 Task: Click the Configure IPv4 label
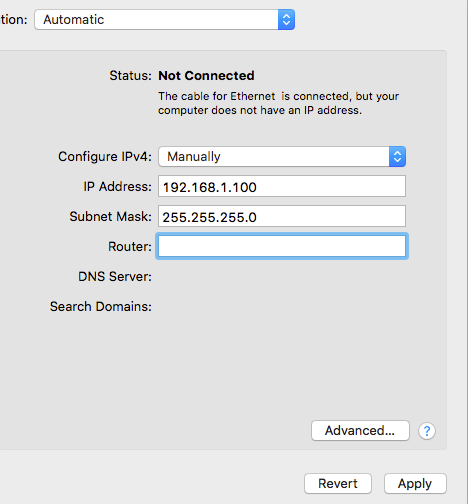105,157
